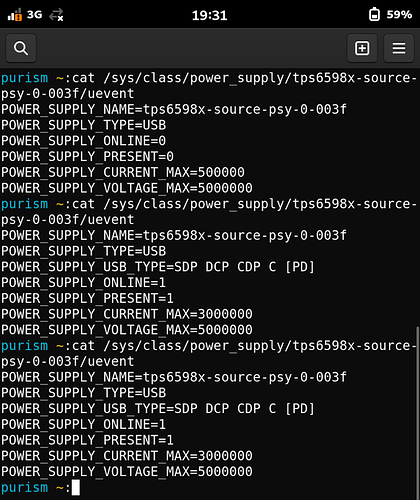Click the first POWER_SUPPLY_CURRENT_MAX=3000000 line

127,314
